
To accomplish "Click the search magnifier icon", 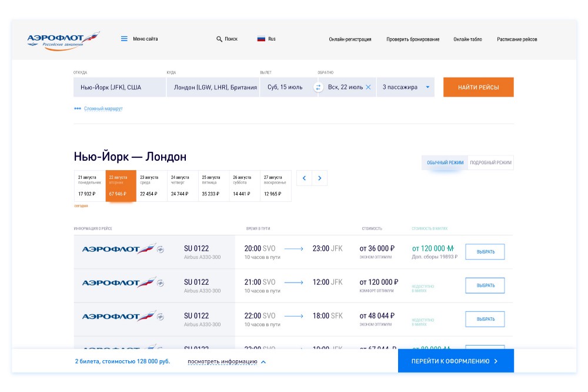I will pyautogui.click(x=219, y=39).
